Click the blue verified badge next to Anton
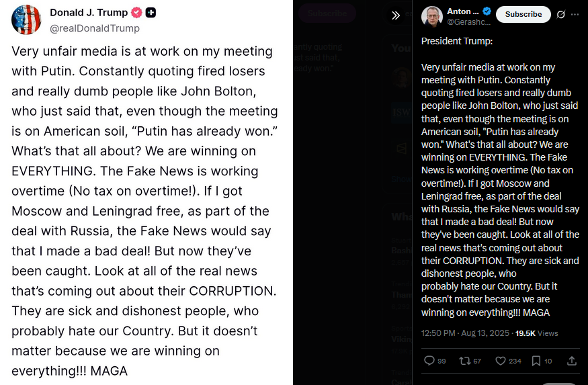 click(x=487, y=11)
